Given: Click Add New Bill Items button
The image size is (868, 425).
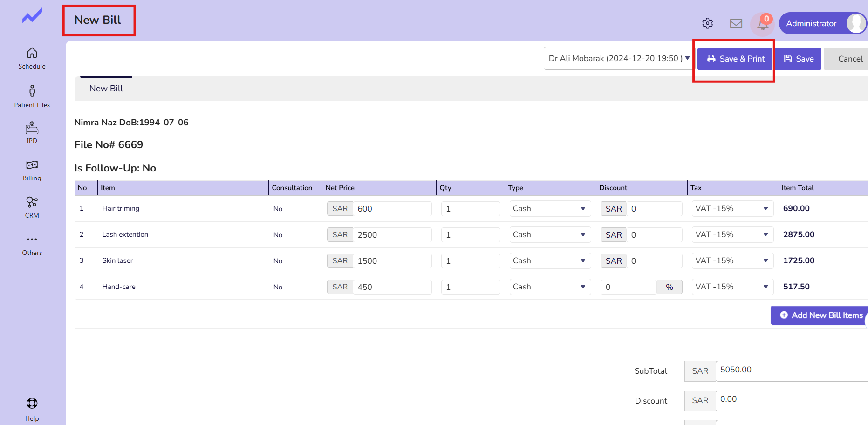Looking at the screenshot, I should (x=821, y=315).
